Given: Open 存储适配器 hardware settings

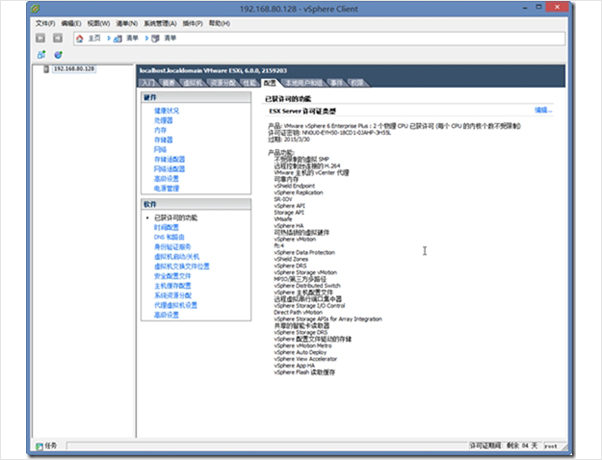Looking at the screenshot, I should 170,159.
